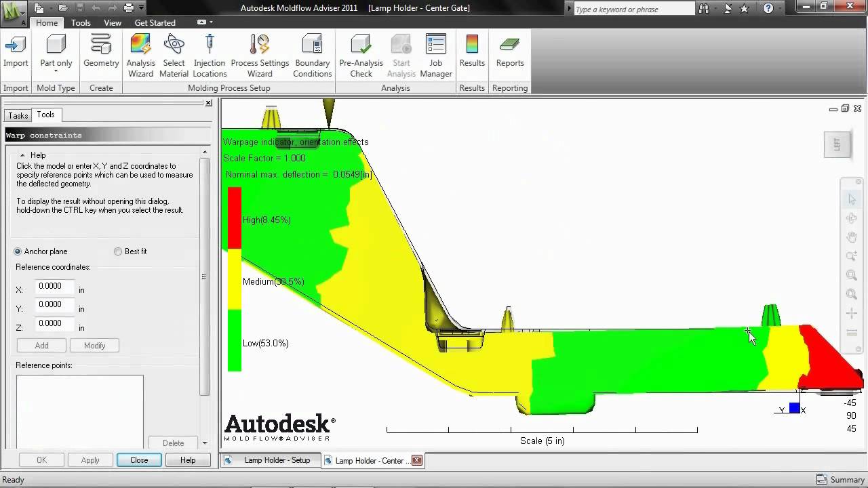868x488 pixels.
Task: Click the X coordinate input field
Action: 54,287
